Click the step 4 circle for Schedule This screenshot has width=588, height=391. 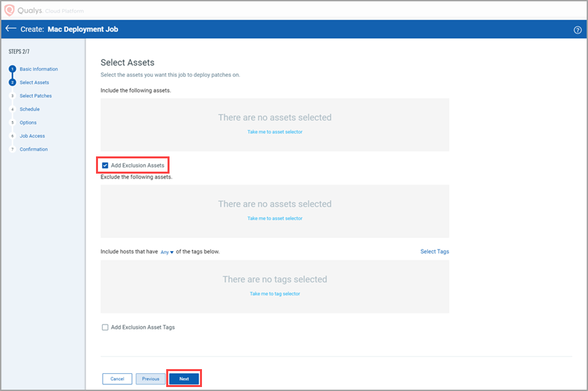tap(12, 109)
